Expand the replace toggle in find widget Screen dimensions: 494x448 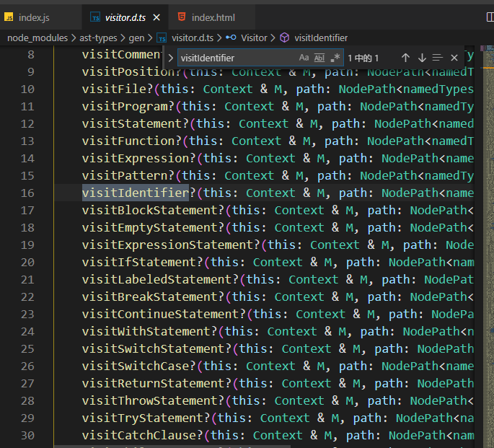pyautogui.click(x=170, y=58)
